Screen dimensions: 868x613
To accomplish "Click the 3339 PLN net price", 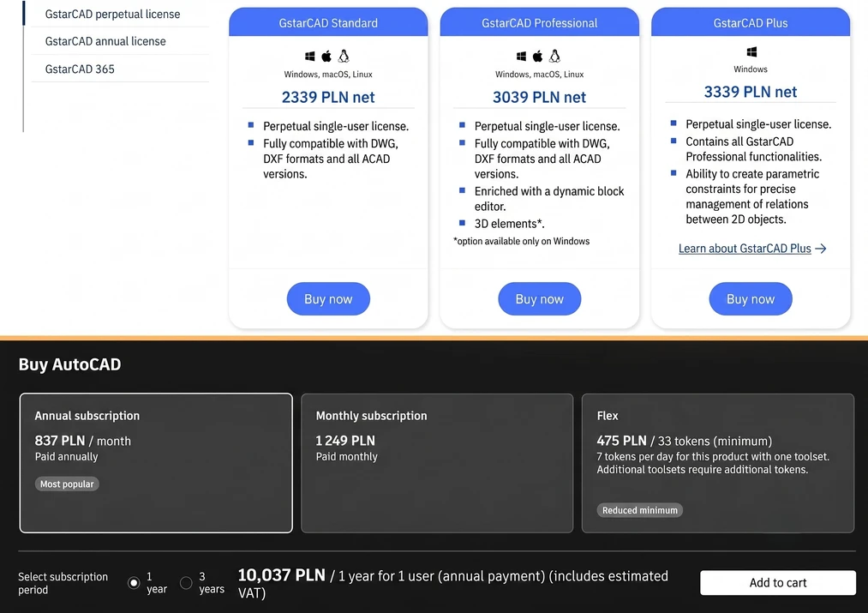I will click(751, 92).
